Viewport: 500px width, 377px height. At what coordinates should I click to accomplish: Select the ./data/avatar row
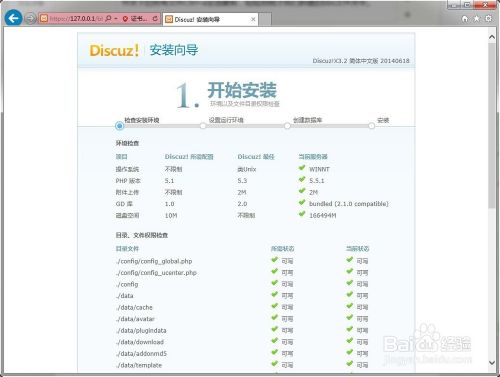242,319
